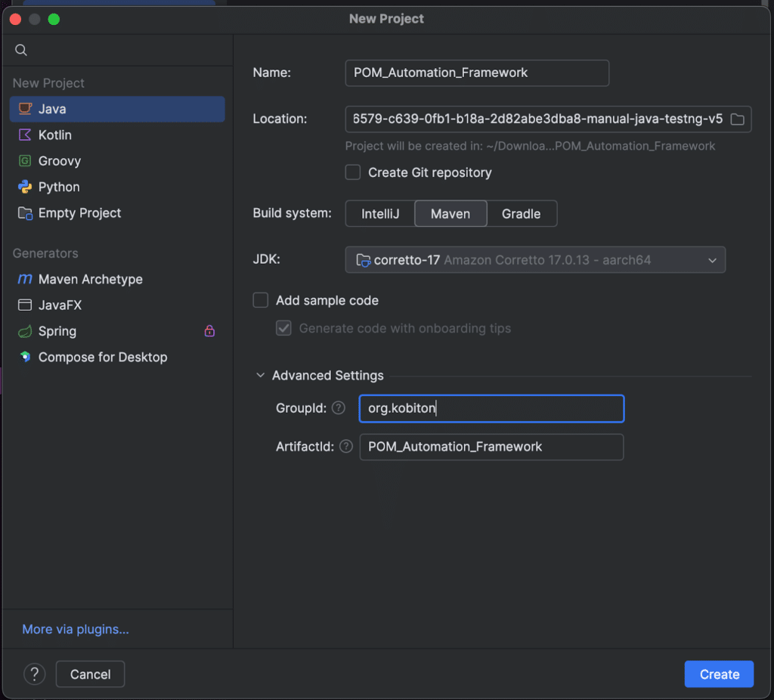The width and height of the screenshot is (774, 700).
Task: Pick the Python project icon
Action: 25,187
